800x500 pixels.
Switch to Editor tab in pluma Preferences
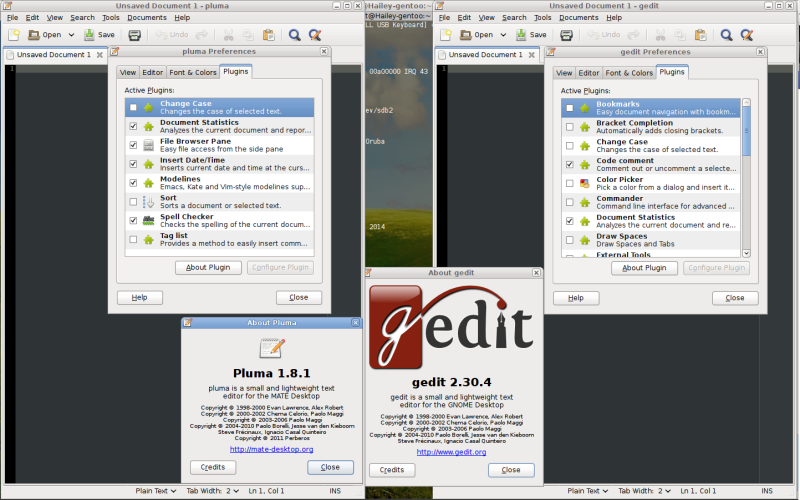pyautogui.click(x=153, y=72)
